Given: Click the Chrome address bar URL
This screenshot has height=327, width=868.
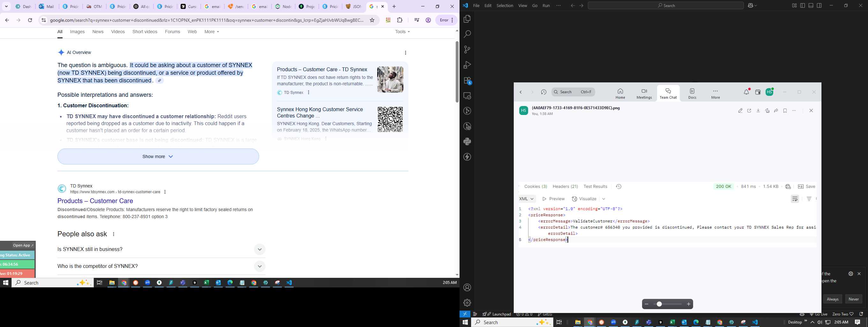Looking at the screenshot, I should [207, 20].
